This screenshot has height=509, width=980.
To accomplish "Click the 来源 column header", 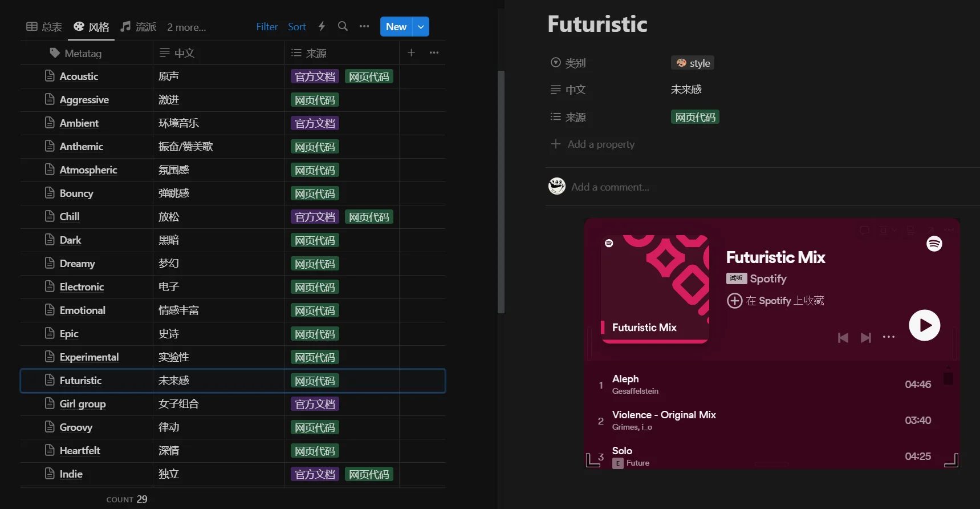I will (x=342, y=53).
